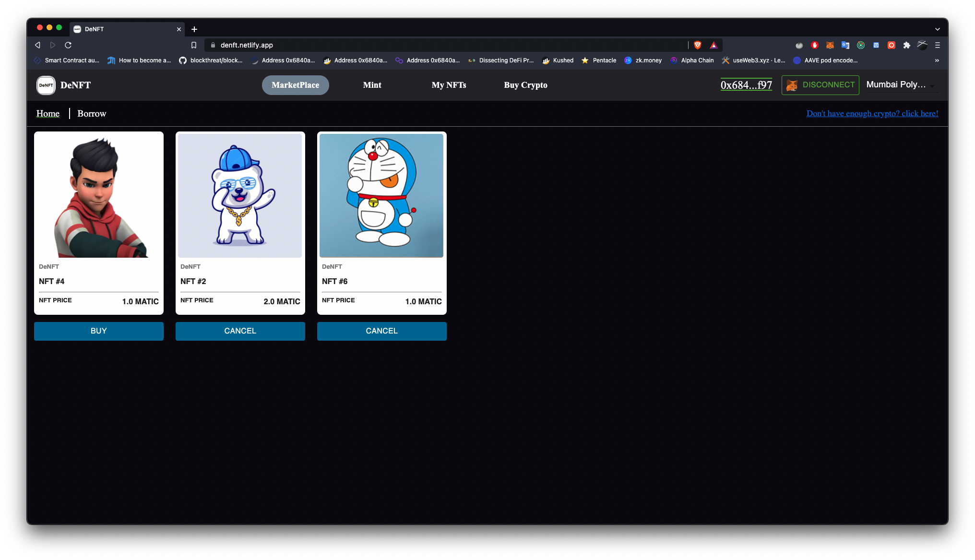Screen dimensions: 975x560
Task: Open the tab search chevron dropdown
Action: coord(937,29)
